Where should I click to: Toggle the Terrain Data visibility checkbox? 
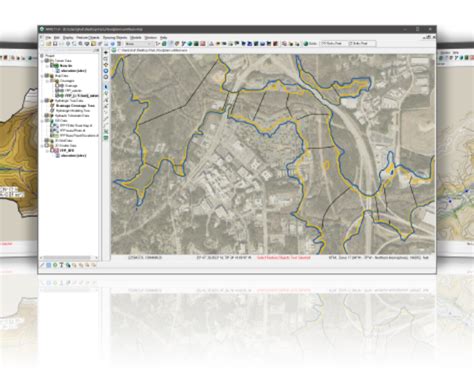point(47,61)
